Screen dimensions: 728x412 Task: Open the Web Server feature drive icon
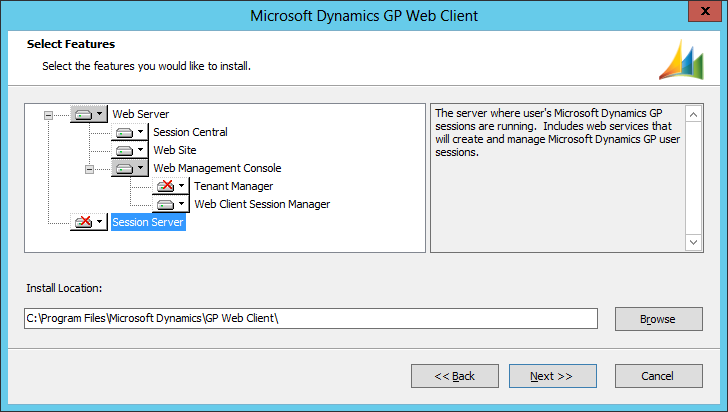(89, 114)
